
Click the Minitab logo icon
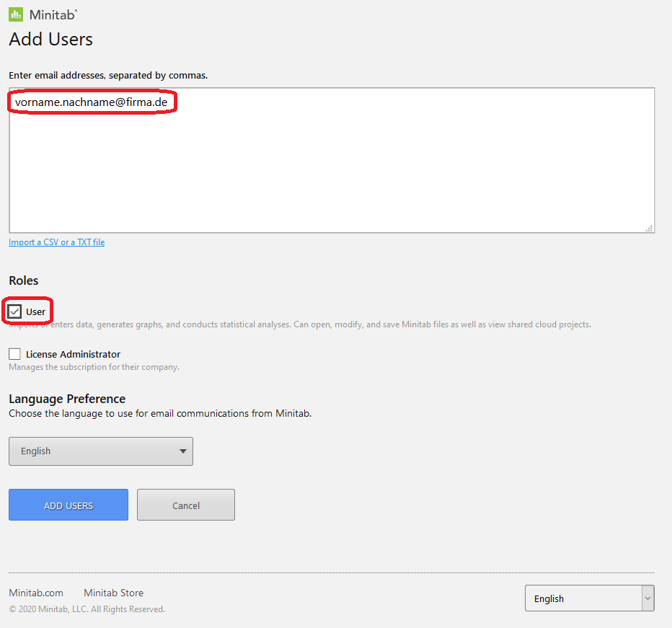pos(16,14)
